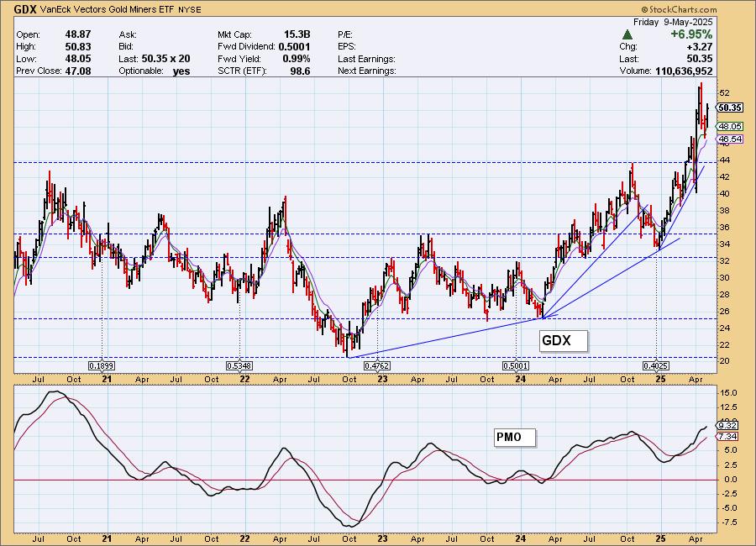Click the 20 price axis label

tap(725, 361)
